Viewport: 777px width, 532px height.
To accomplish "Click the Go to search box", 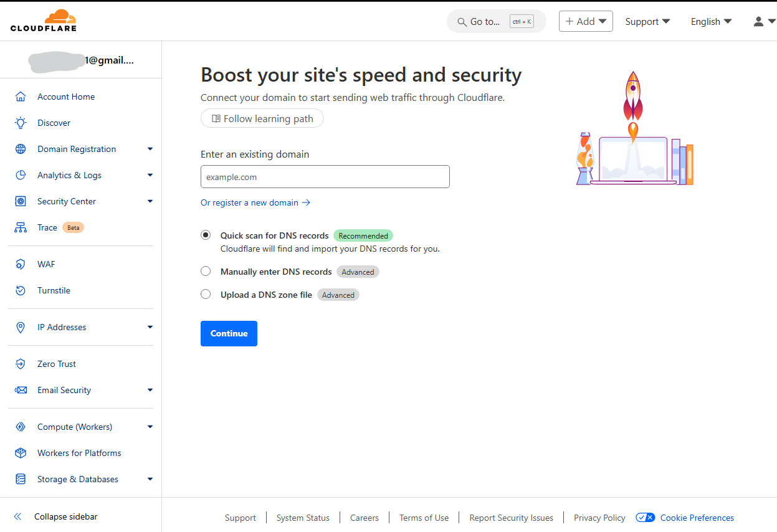I will click(x=497, y=22).
